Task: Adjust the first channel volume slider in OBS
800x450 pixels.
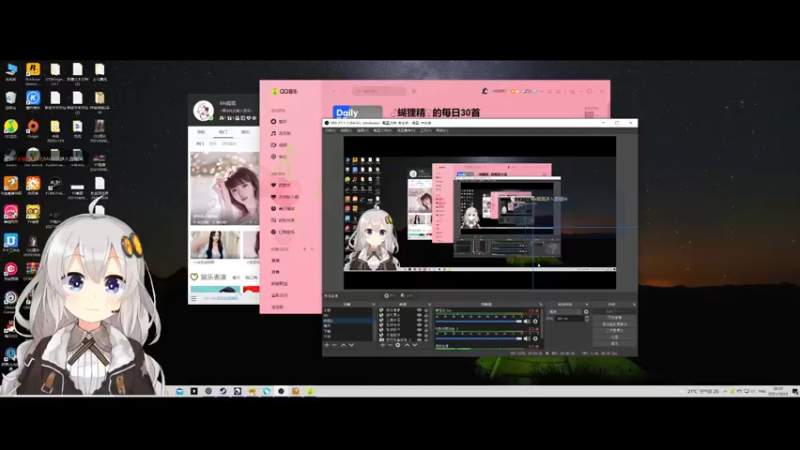Action: pos(479,321)
